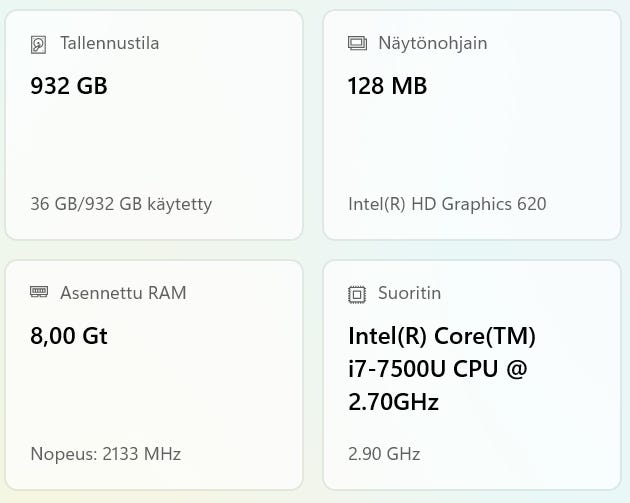Click the Suoritin heading text
This screenshot has width=630, height=503.
tap(409, 293)
